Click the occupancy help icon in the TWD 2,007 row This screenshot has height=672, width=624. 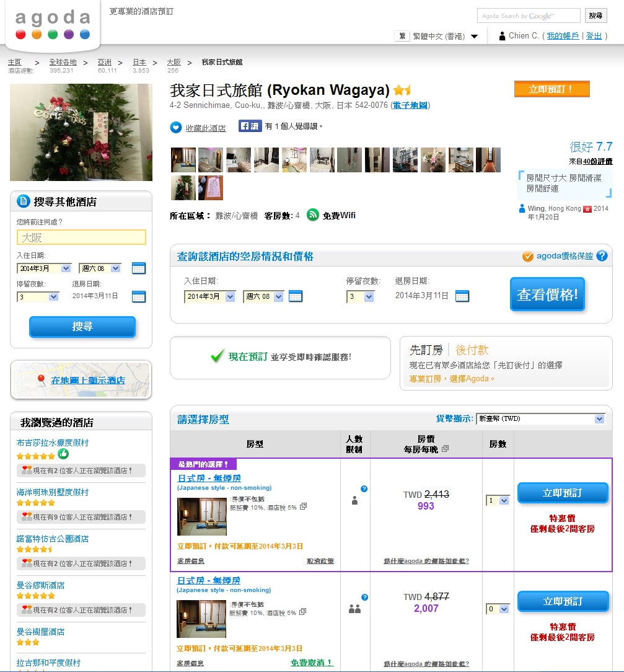tap(364, 597)
